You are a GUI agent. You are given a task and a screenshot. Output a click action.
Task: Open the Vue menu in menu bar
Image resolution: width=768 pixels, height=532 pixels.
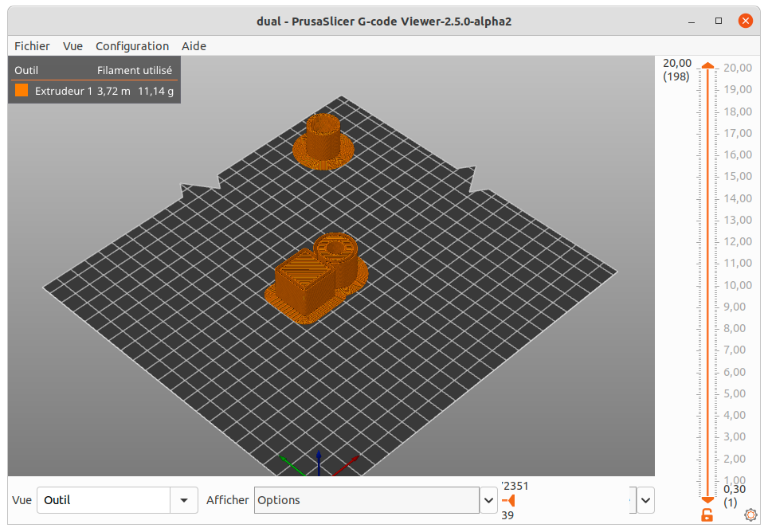coord(72,46)
